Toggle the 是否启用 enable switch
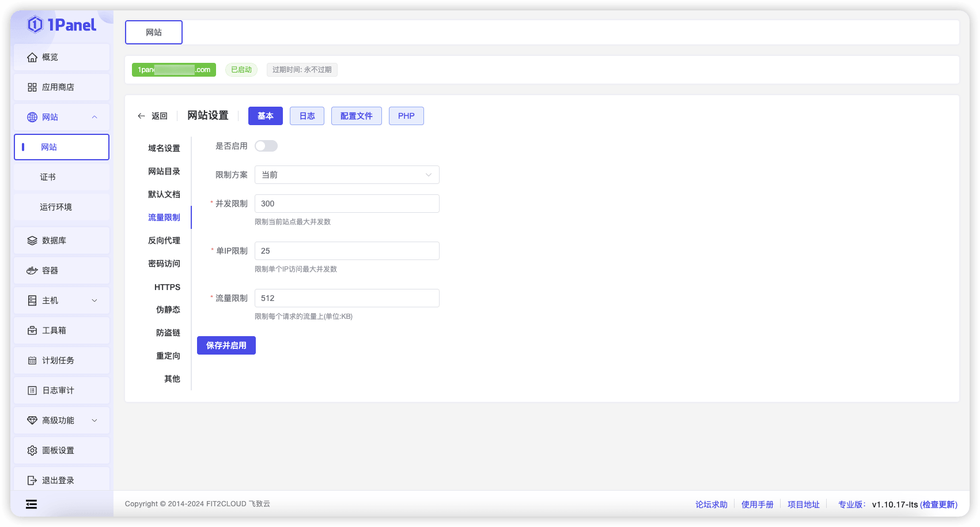 click(x=266, y=146)
